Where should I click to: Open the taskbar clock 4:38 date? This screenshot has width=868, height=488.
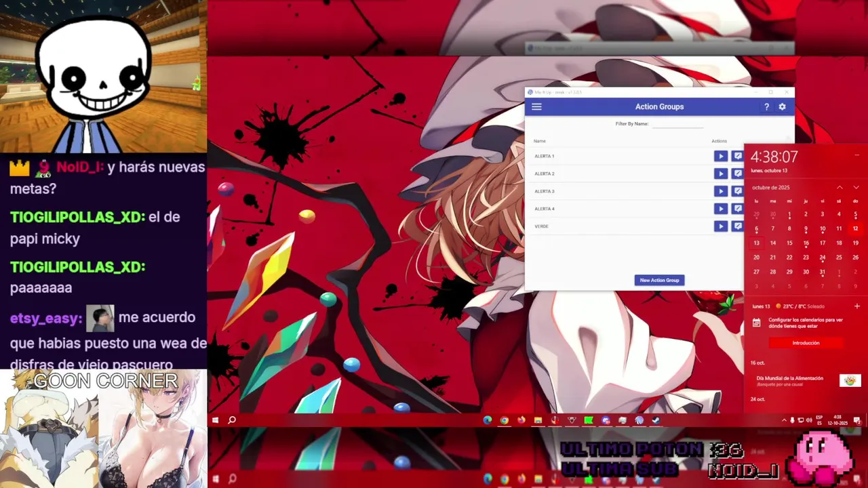pos(837,420)
